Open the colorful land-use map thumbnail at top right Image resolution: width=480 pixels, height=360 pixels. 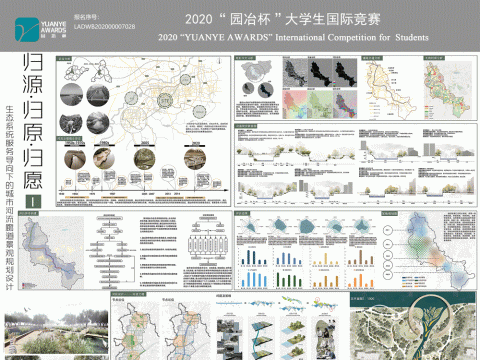[x=448, y=89]
